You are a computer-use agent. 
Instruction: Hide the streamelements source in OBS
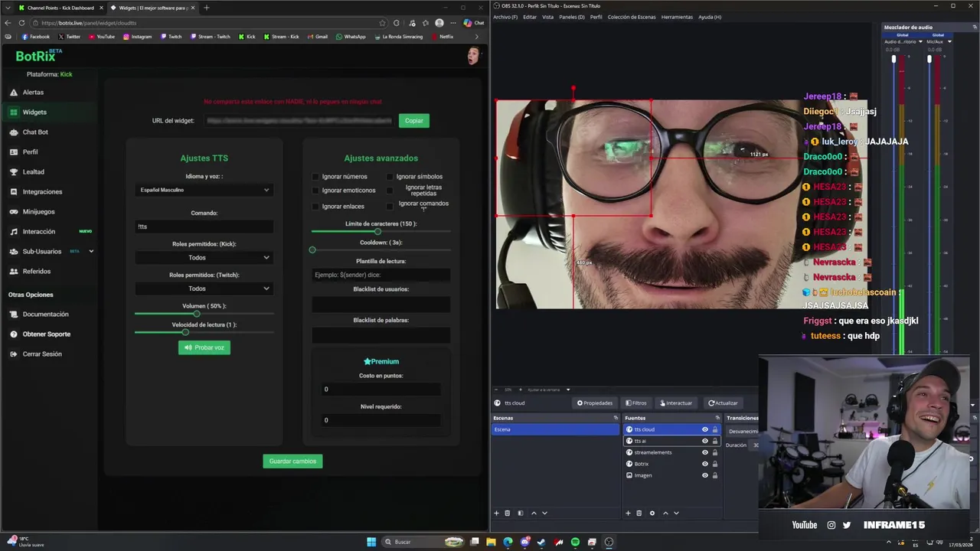704,452
